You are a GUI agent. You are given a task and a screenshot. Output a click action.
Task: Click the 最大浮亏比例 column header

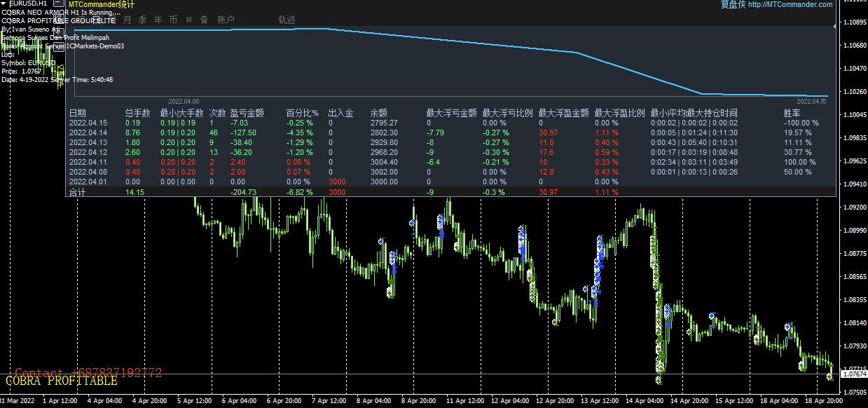tap(507, 113)
